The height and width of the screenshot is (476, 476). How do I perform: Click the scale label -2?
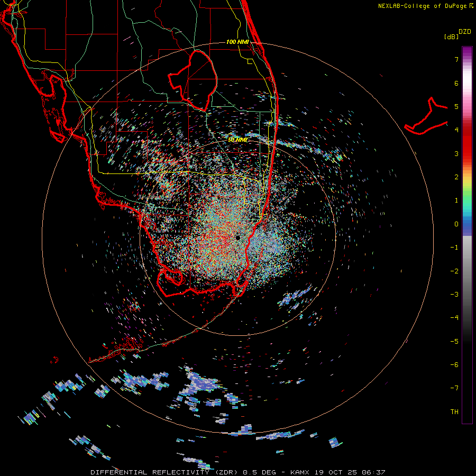tap(454, 271)
